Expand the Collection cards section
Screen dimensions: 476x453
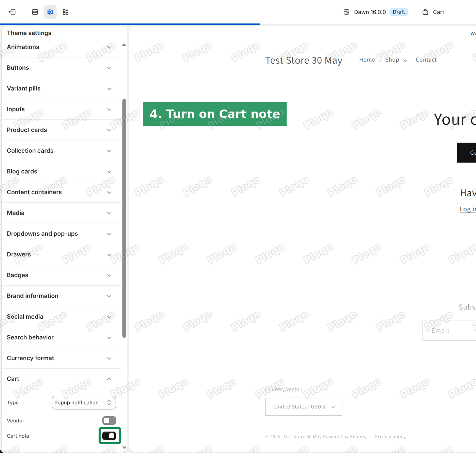(x=61, y=151)
